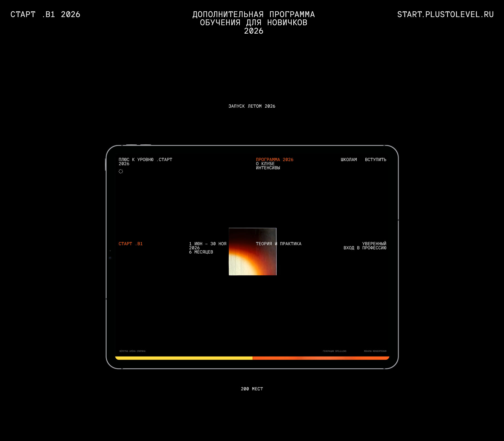504x441 pixels.
Task: Click the ПЛЮС К УРОВНЮ .СТАРТ logo
Action: [145, 160]
